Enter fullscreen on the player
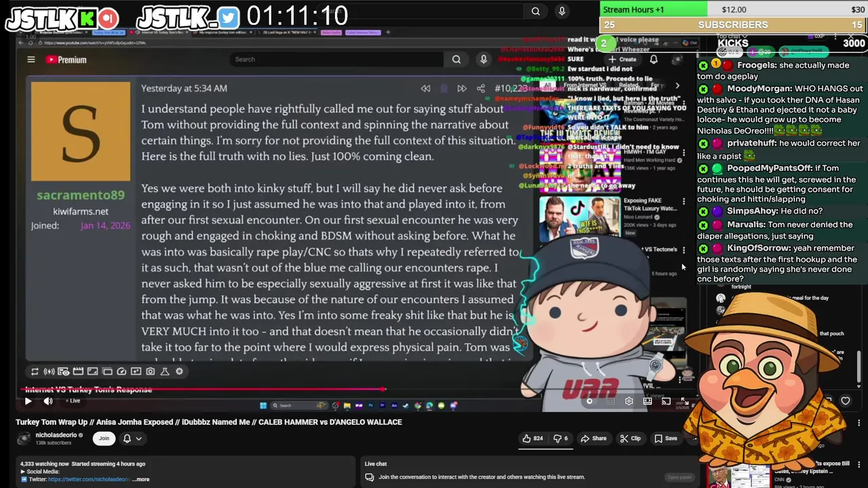Screen dimensions: 868x488 click(684, 401)
